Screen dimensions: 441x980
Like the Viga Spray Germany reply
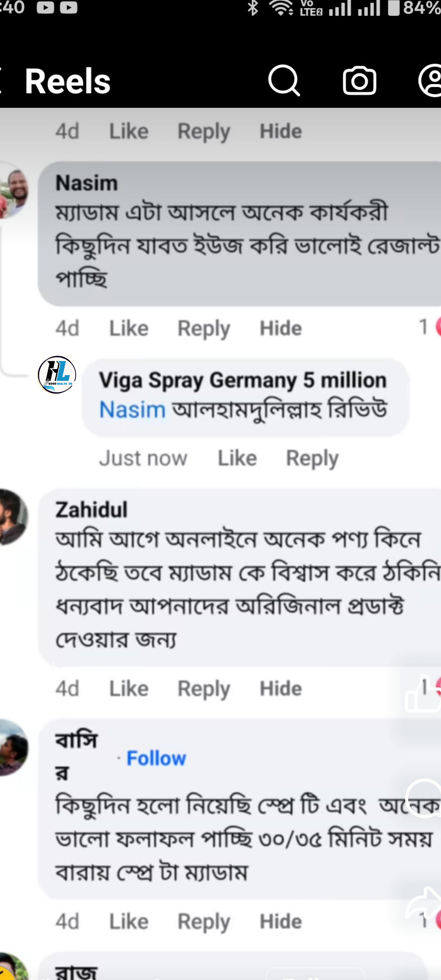click(237, 458)
